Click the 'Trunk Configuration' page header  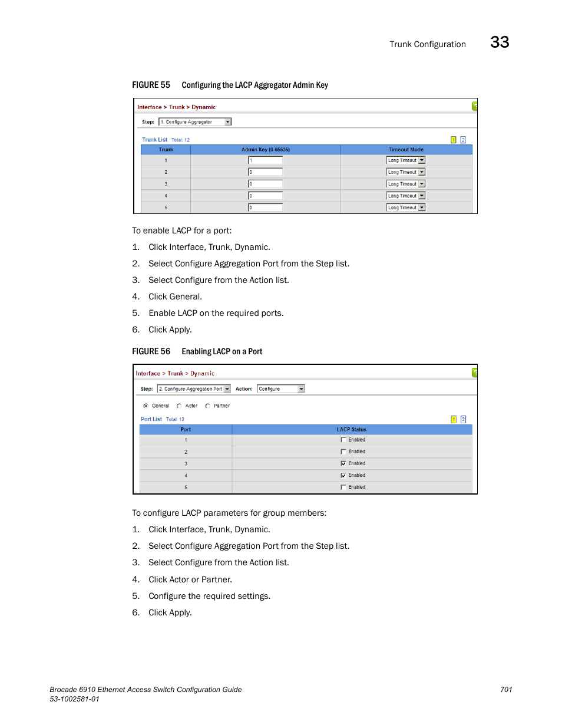pos(428,44)
